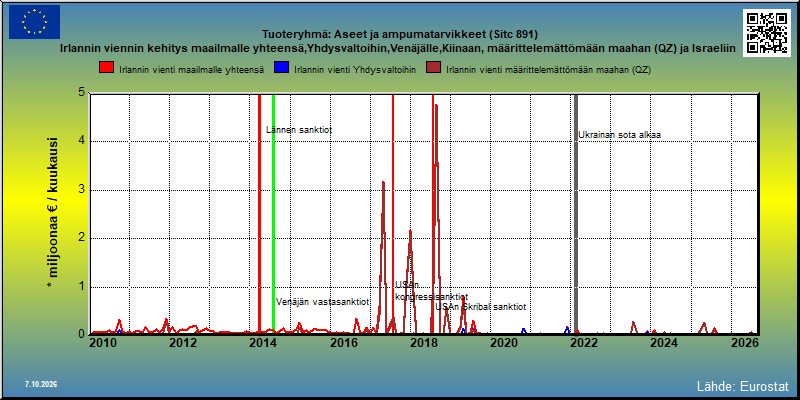Viewport: 800px width, 400px height.
Task: Click legend text 'Irlannin vienti maailmalle yhteensä'
Action: 191,70
